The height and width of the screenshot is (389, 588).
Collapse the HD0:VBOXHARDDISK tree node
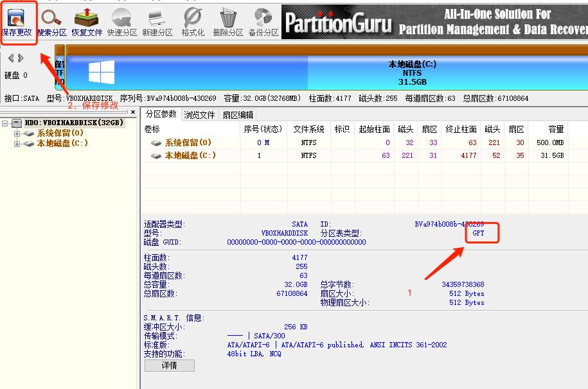pyautogui.click(x=5, y=123)
